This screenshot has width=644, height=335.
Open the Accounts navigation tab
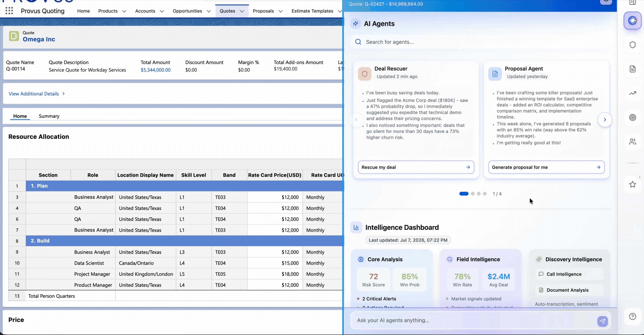click(145, 11)
